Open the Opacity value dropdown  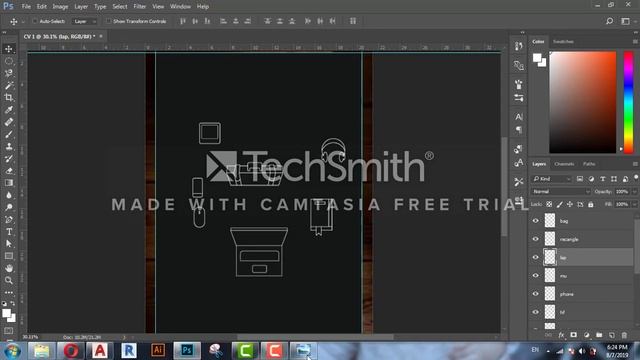point(634,191)
